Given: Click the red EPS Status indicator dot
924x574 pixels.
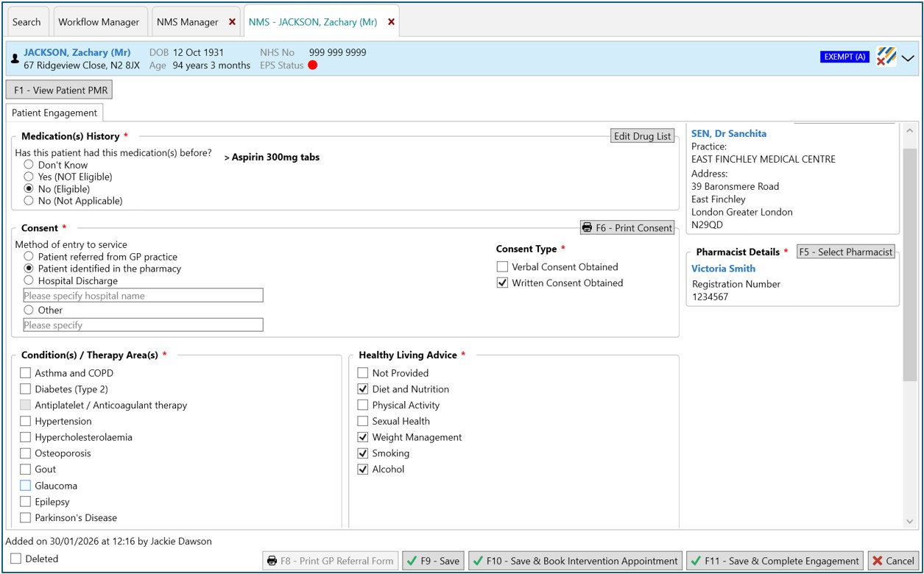Looking at the screenshot, I should click(312, 65).
